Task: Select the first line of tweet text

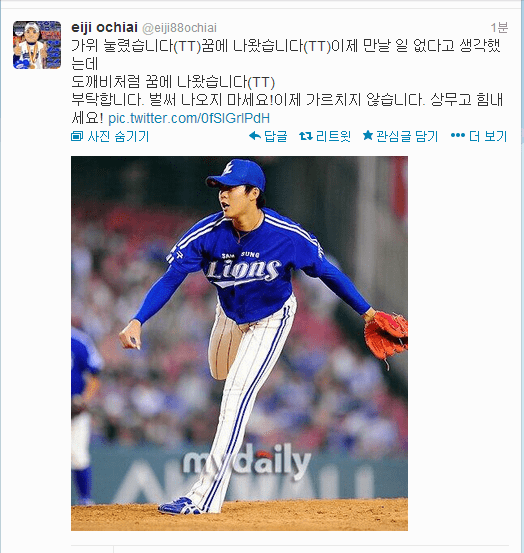Action: pos(286,45)
